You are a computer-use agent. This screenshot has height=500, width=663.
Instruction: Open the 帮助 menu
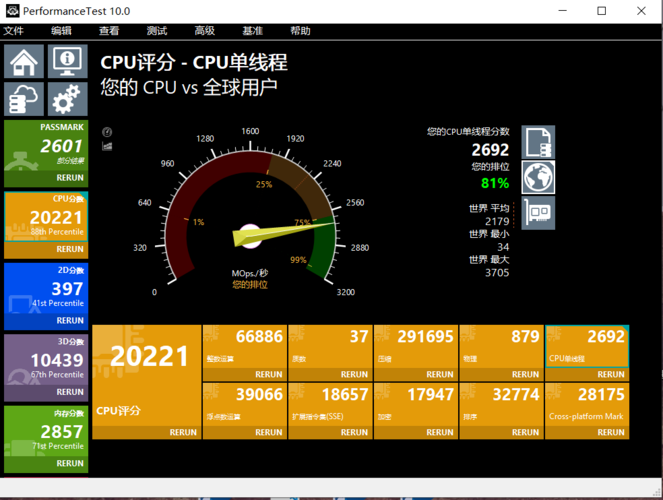(x=300, y=31)
